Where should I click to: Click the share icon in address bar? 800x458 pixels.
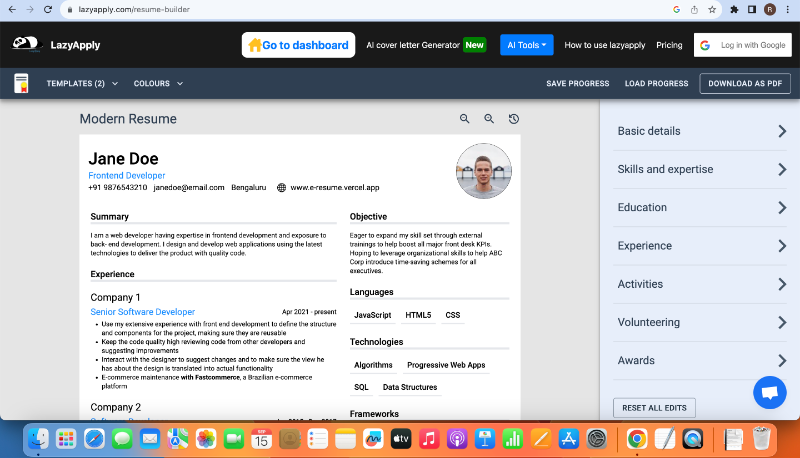click(x=694, y=9)
